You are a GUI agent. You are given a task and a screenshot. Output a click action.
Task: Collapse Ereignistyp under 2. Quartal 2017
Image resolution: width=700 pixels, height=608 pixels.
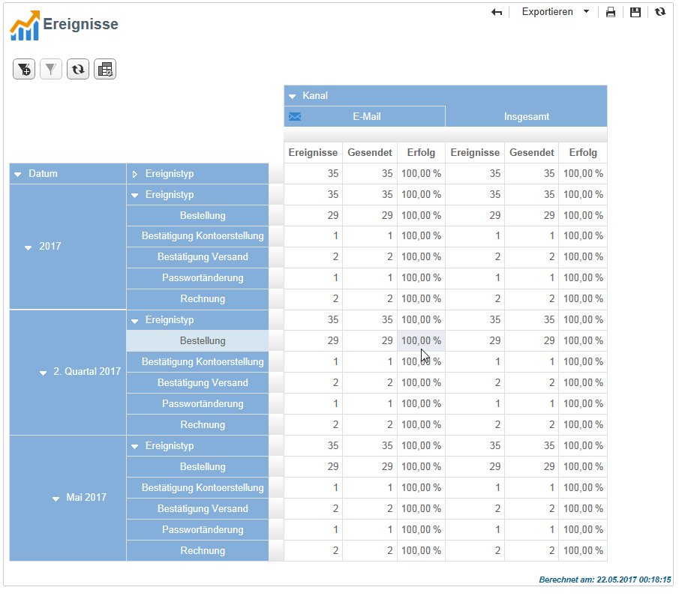135,321
